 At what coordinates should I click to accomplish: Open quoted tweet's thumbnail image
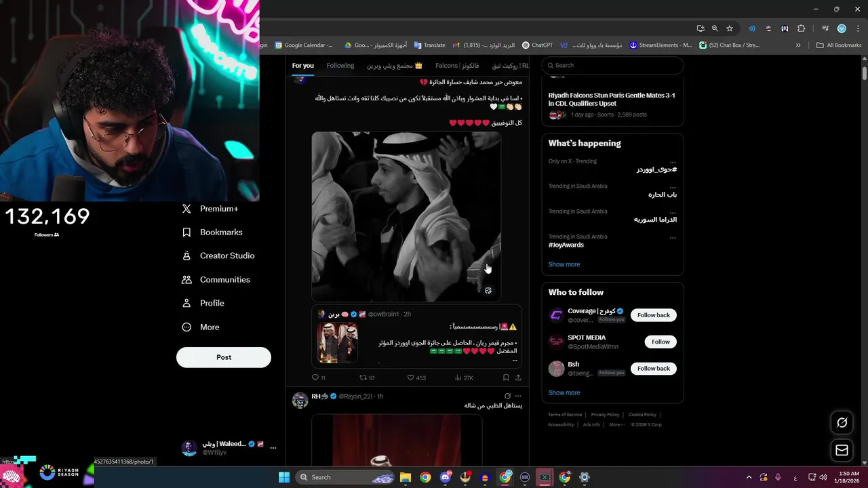click(337, 343)
